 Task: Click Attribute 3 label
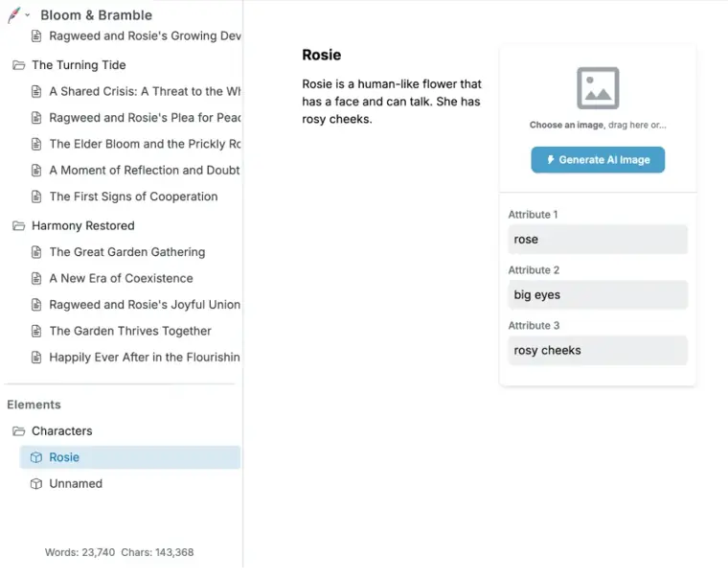[x=534, y=325]
